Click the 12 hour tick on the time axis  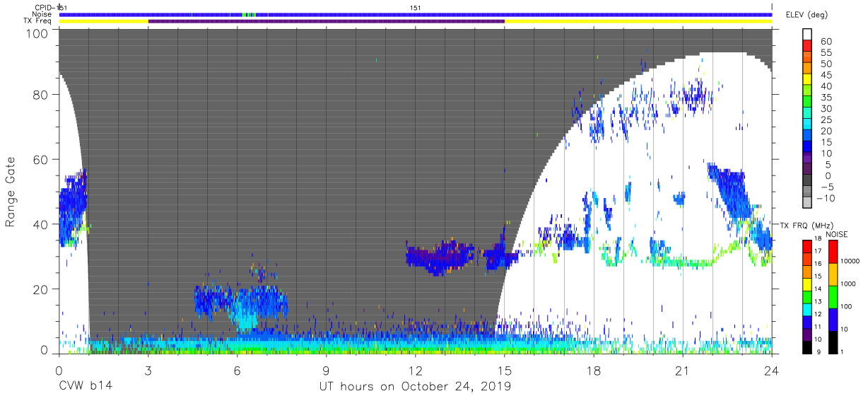click(x=416, y=370)
